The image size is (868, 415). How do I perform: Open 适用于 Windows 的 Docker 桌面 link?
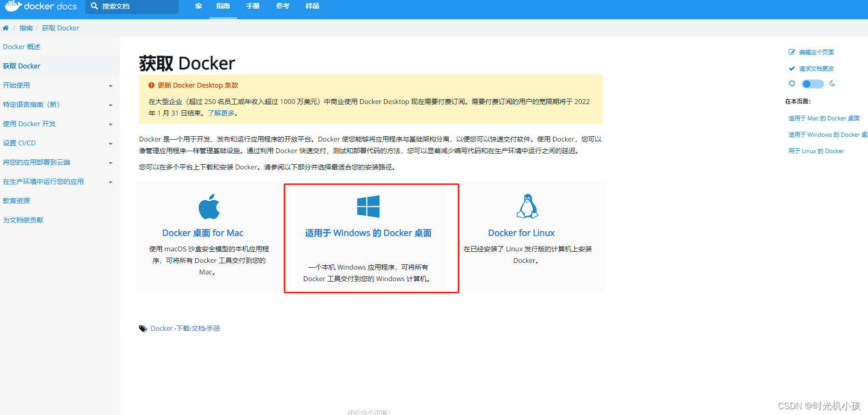(368, 233)
